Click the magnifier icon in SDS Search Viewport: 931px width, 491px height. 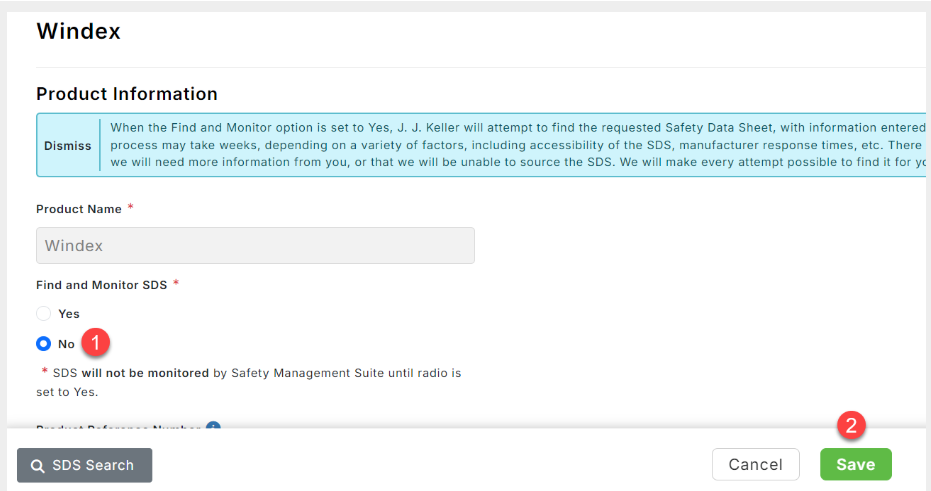coord(37,466)
